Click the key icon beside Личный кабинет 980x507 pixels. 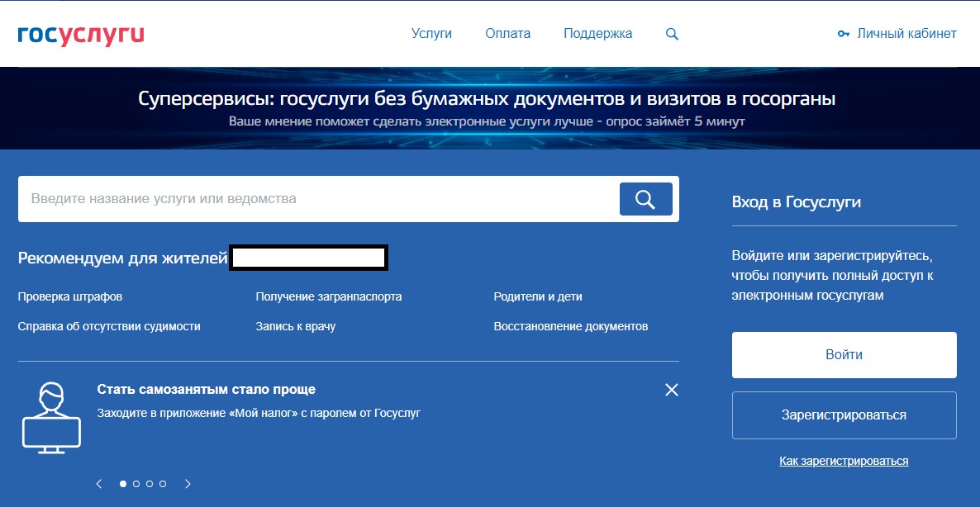coord(844,35)
